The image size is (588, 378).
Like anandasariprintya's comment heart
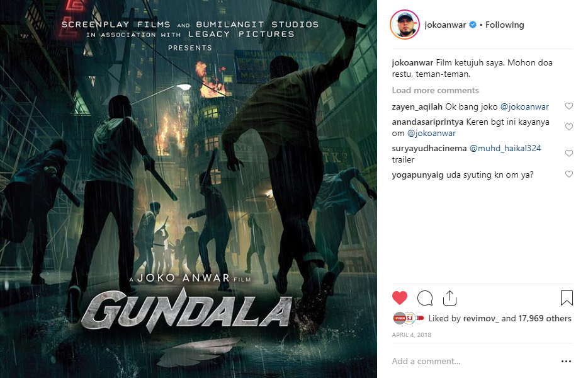point(569,127)
